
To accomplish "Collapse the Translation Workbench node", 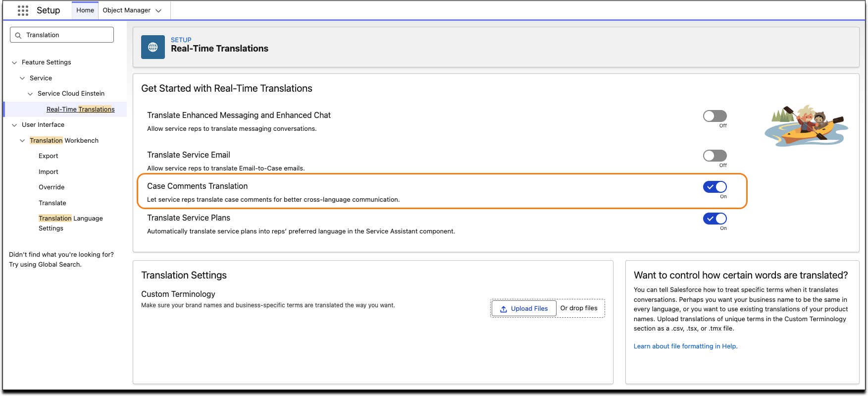I will [x=22, y=141].
